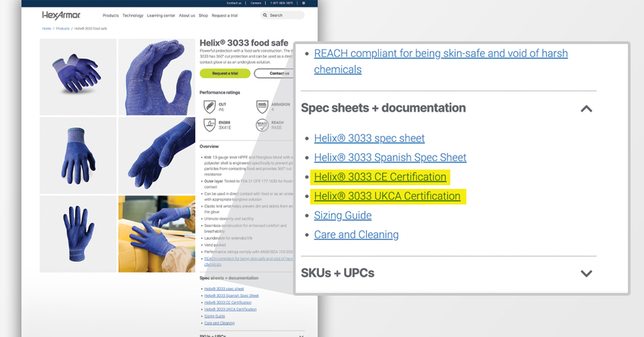View the gloves handling food photo
Screen dimensions: 644x337
tap(156, 234)
